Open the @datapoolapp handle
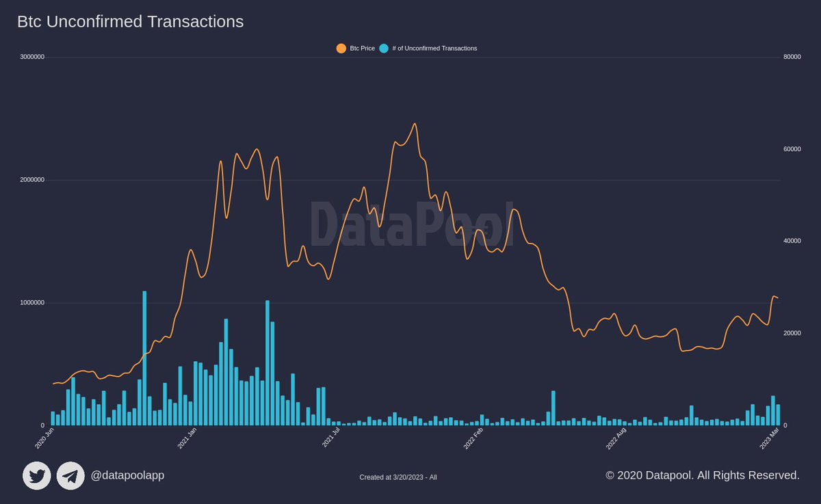Image resolution: width=821 pixels, height=504 pixels. [x=127, y=475]
